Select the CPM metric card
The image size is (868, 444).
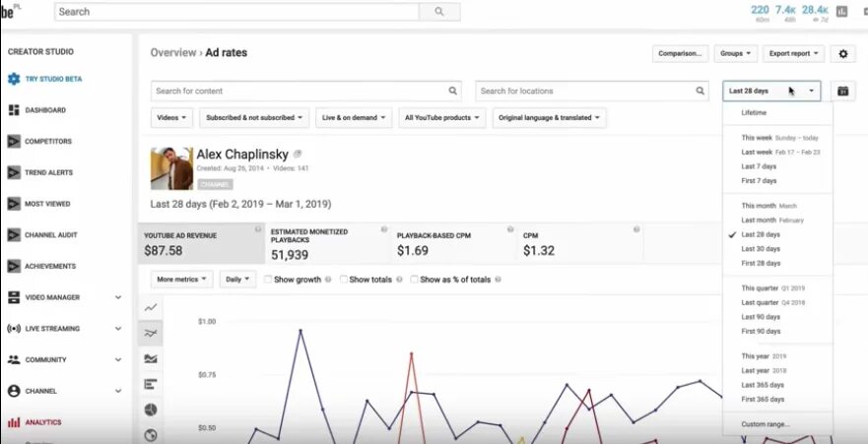click(580, 244)
